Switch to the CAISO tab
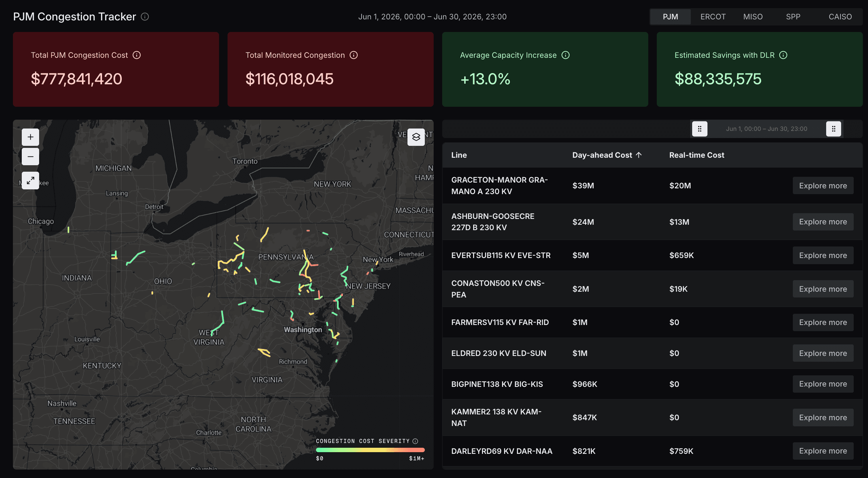 coord(840,17)
